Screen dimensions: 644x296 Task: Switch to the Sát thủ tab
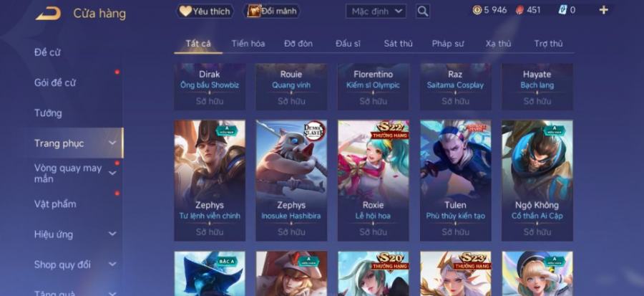tap(399, 44)
